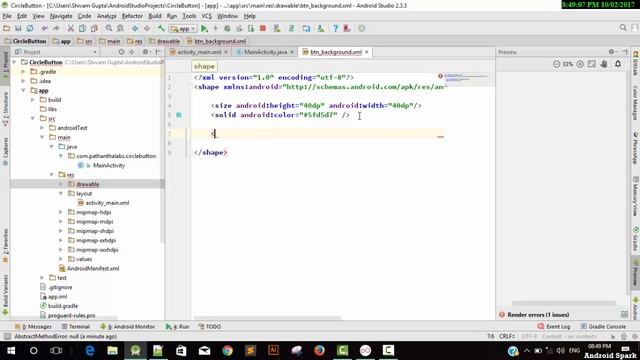
Task: Open Chrome from the Windows taskbar
Action: (227, 351)
